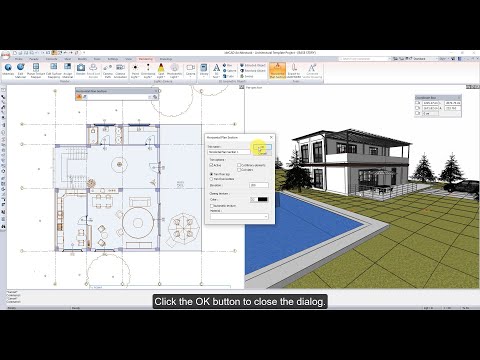Click the OK button in the dialog

click(262, 147)
